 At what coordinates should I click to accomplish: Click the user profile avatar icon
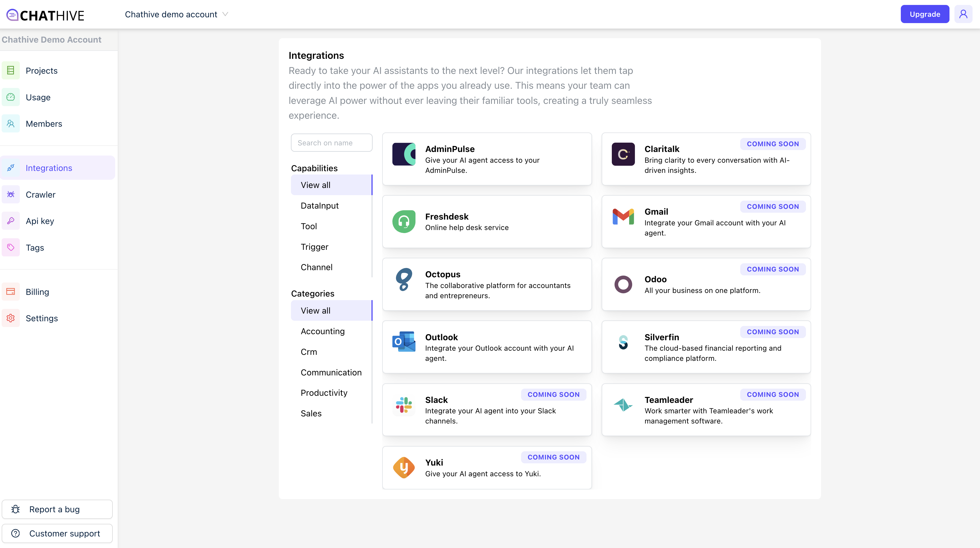(963, 14)
